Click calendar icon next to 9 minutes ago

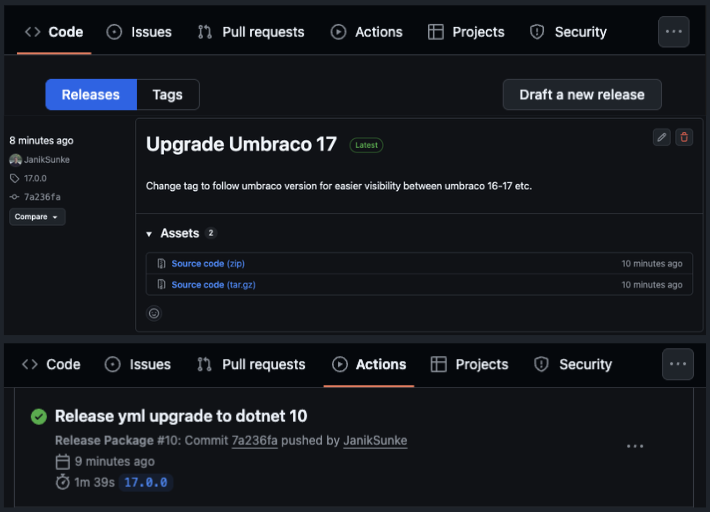[62, 462]
